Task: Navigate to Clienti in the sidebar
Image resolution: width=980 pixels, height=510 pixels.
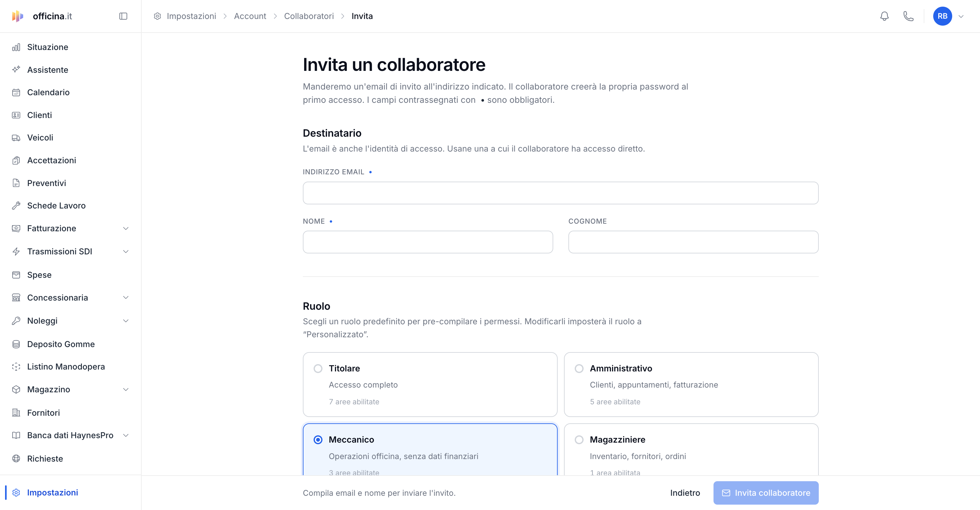Action: (x=70, y=115)
